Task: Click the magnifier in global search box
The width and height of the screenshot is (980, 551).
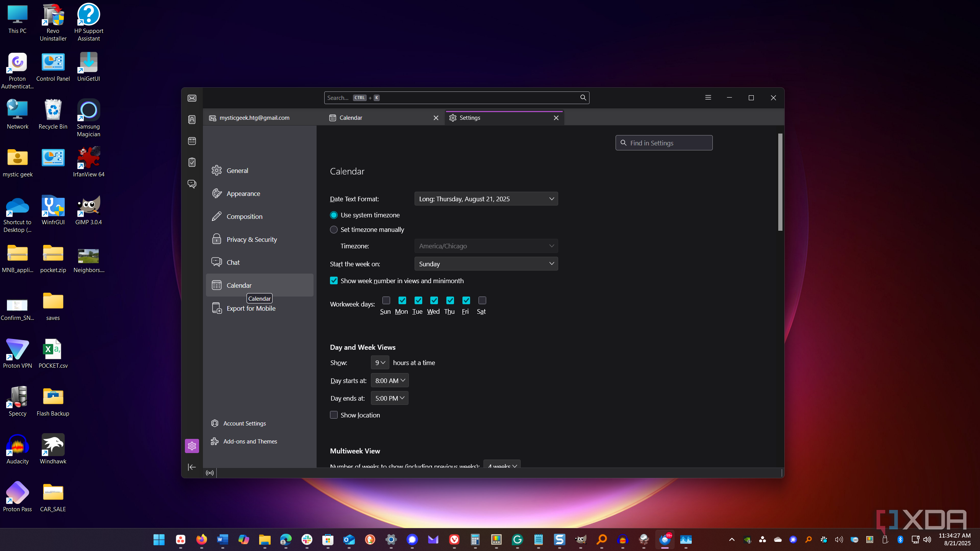Action: [583, 98]
